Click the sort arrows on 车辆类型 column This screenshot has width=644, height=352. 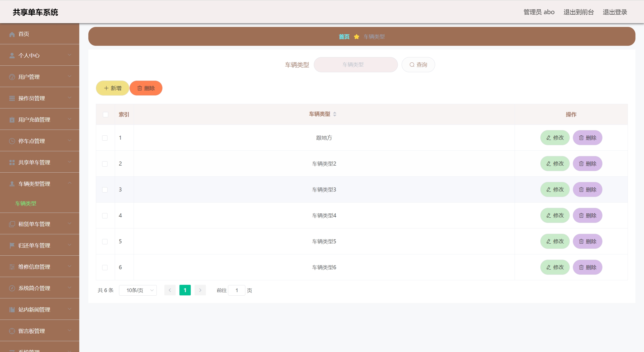coord(335,114)
